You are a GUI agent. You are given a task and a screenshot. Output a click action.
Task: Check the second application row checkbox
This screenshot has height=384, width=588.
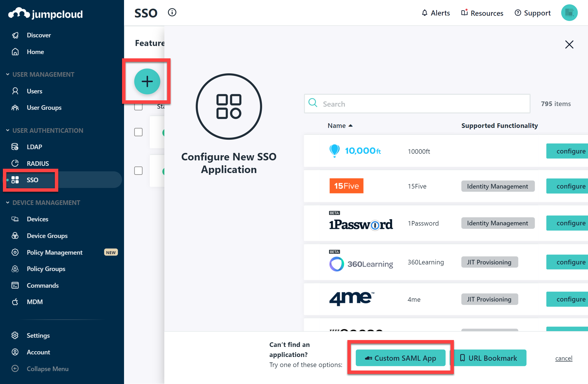click(138, 171)
